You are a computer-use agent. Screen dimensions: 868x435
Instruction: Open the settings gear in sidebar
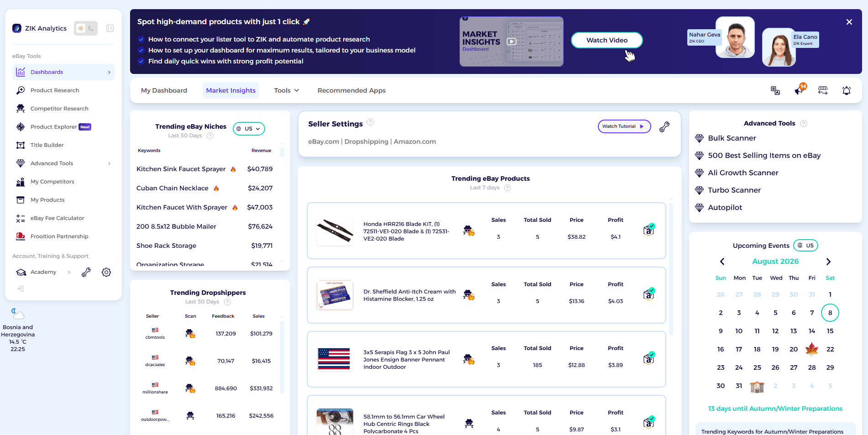[x=106, y=273]
